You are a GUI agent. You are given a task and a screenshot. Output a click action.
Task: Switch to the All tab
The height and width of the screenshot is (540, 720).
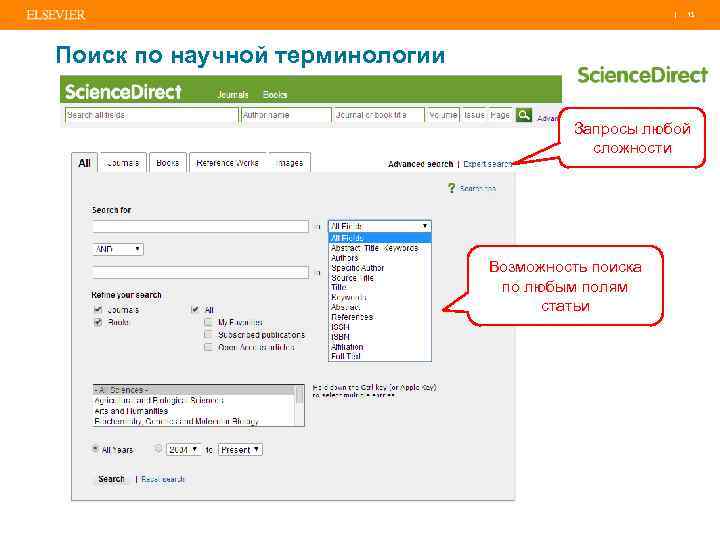84,163
